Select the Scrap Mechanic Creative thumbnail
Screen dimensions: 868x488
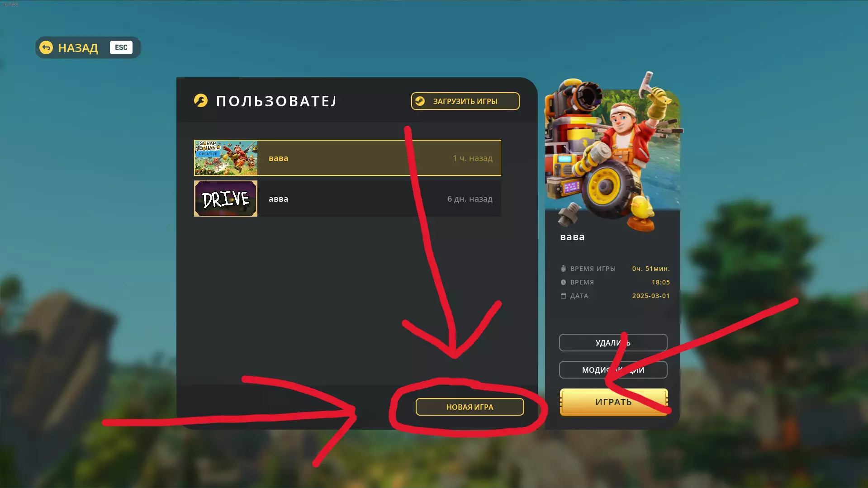pyautogui.click(x=226, y=158)
